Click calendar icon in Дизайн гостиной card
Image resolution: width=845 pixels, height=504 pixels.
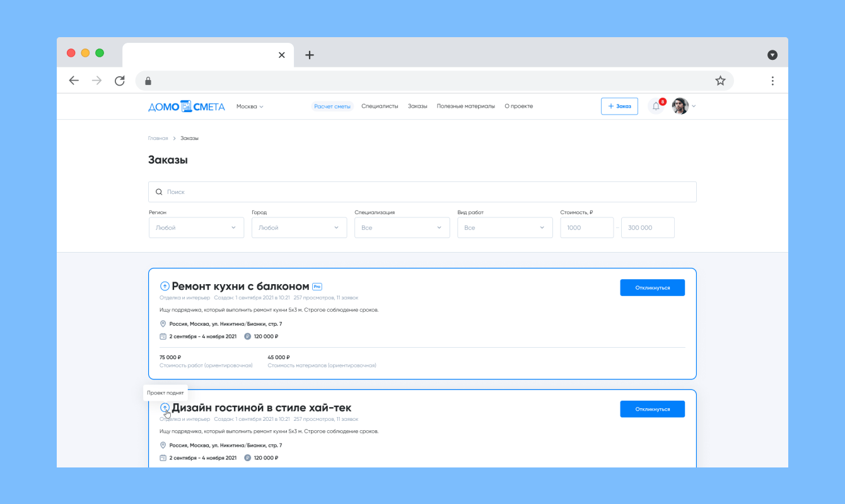tap(163, 457)
